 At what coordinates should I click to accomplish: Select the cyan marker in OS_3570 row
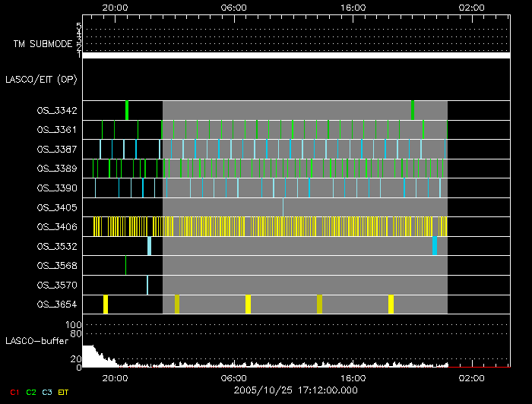pyautogui.click(x=147, y=285)
